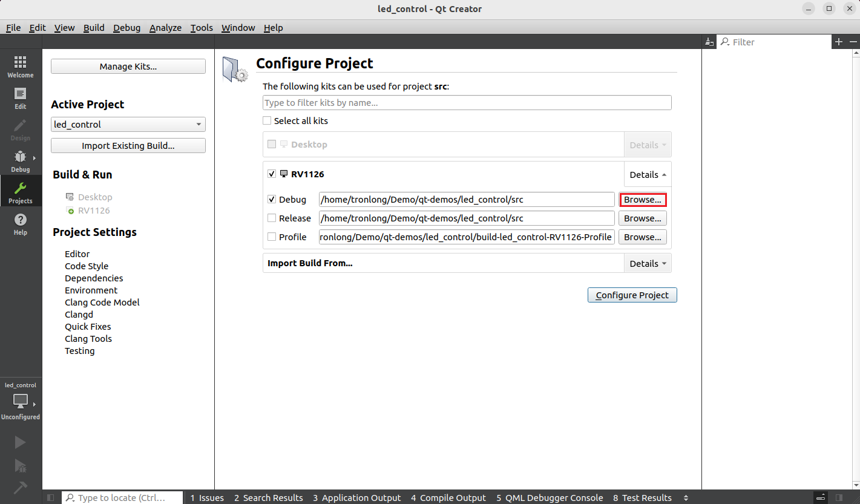Click the magnifier icon in Filter field
The image size is (860, 504).
(725, 42)
